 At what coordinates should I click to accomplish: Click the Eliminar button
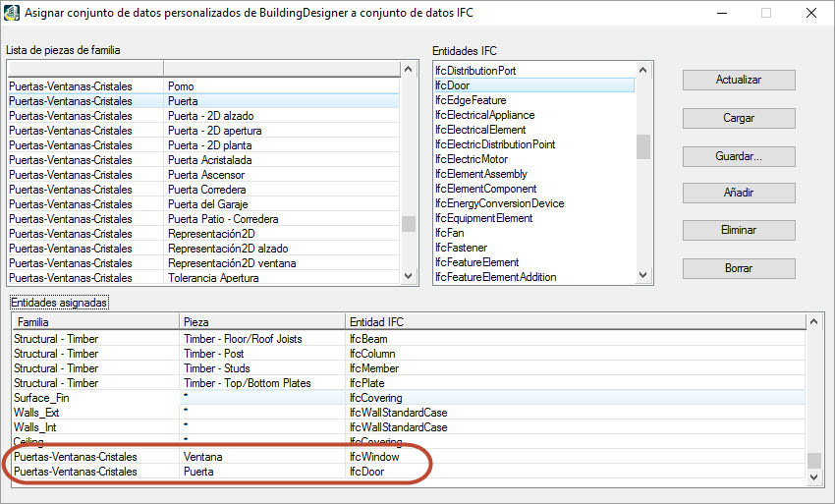click(739, 230)
